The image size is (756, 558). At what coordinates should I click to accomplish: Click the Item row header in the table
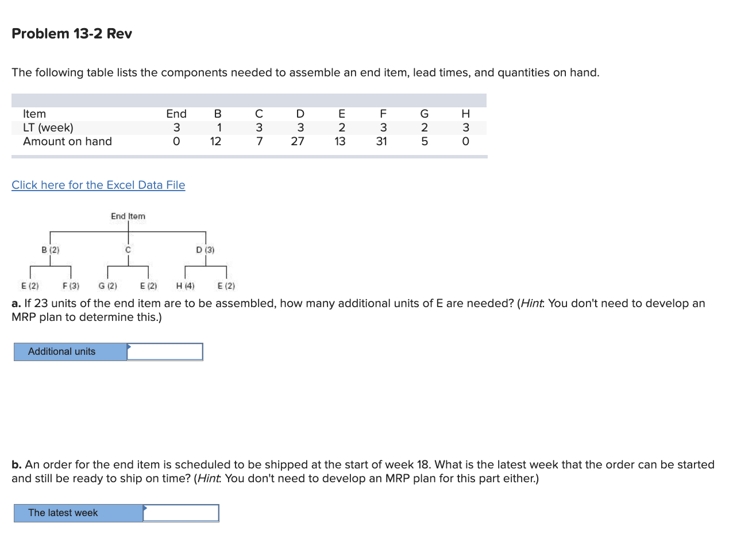tap(34, 114)
